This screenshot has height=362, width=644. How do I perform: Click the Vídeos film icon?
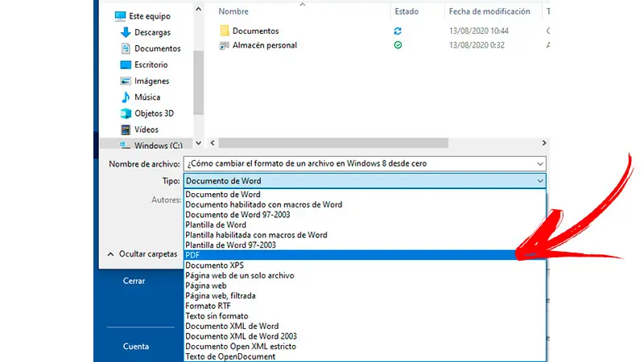click(126, 130)
